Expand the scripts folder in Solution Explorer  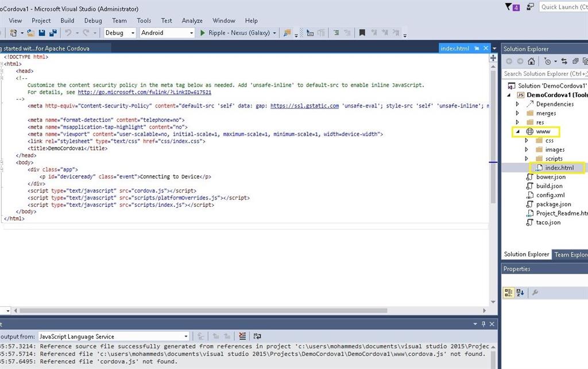pos(527,159)
